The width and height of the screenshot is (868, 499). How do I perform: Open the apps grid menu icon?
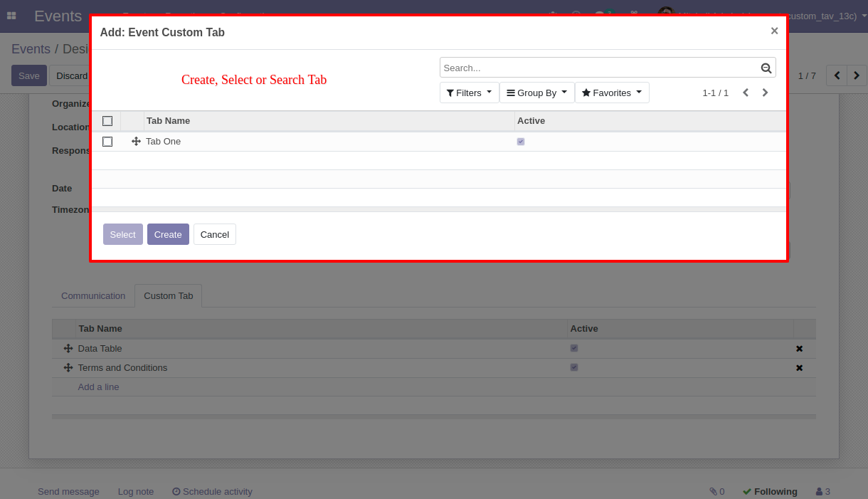(11, 16)
